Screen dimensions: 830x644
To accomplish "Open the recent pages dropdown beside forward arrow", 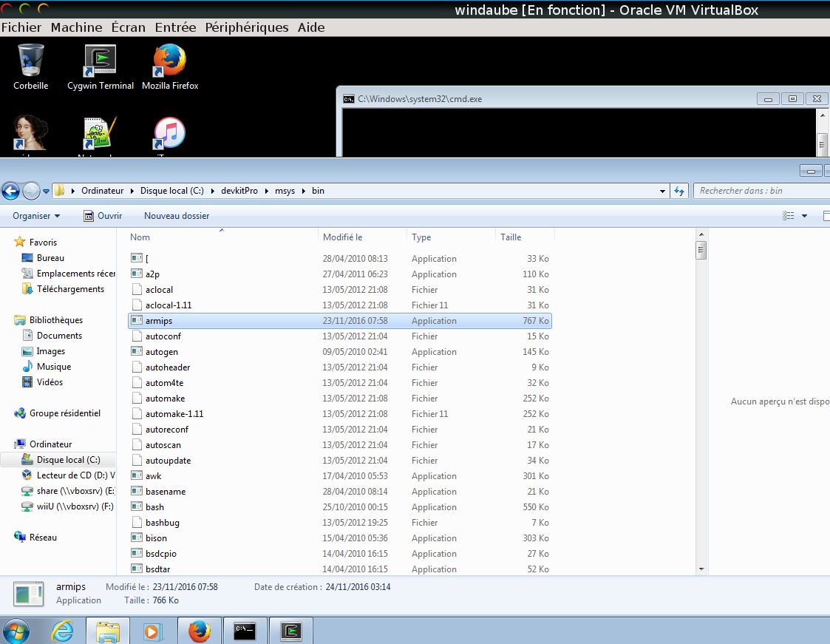I will pos(46,191).
